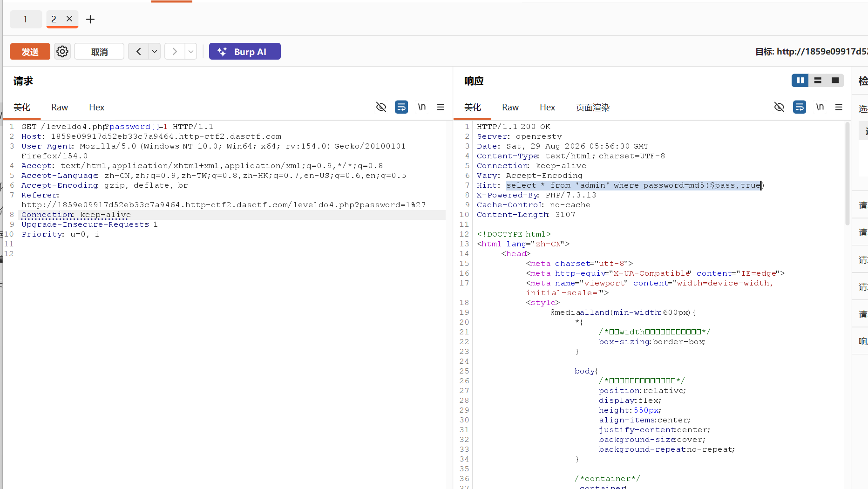Toggle hidden characters eye in request pane
868x489 pixels.
click(381, 107)
